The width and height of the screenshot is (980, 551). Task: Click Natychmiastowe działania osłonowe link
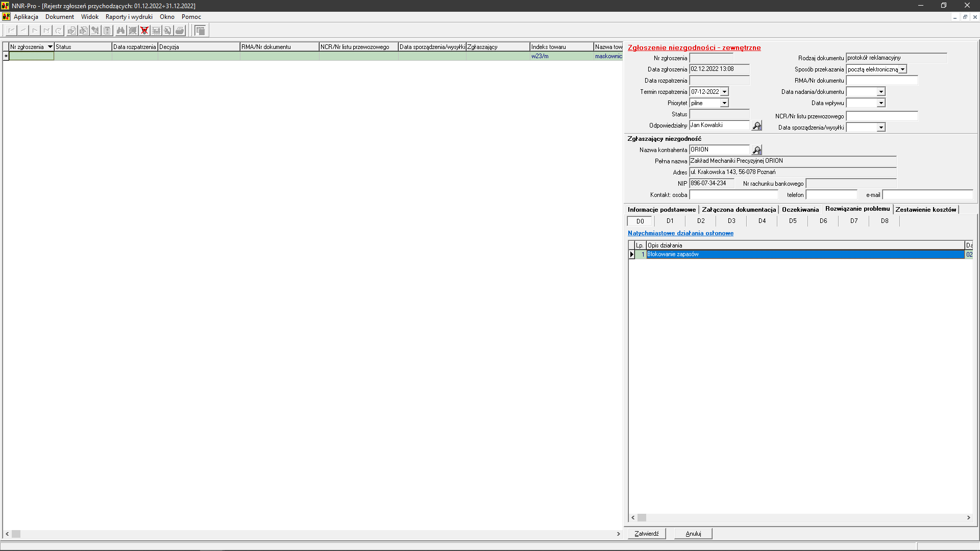coord(680,233)
